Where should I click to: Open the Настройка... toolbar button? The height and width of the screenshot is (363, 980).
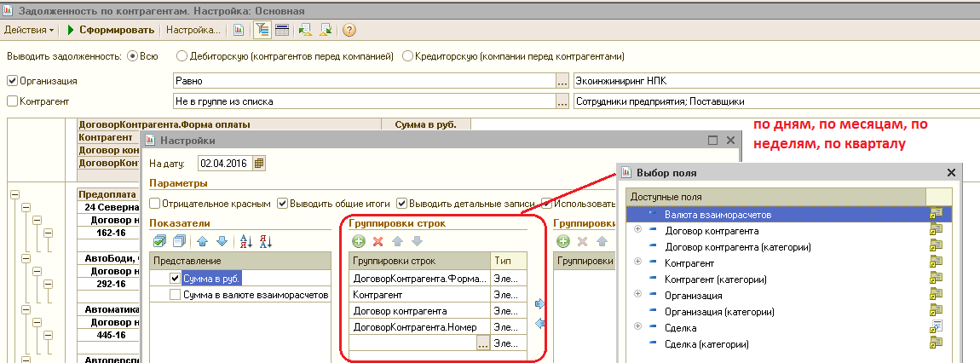193,30
